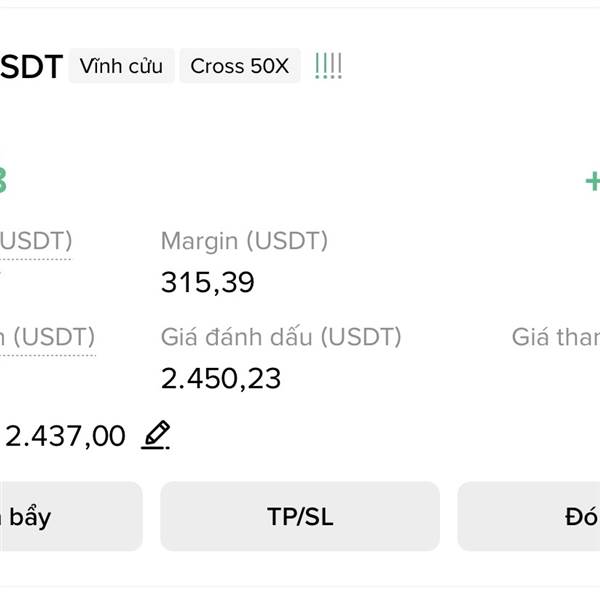
Task: Select the margin value 315,39
Action: pyautogui.click(x=208, y=282)
